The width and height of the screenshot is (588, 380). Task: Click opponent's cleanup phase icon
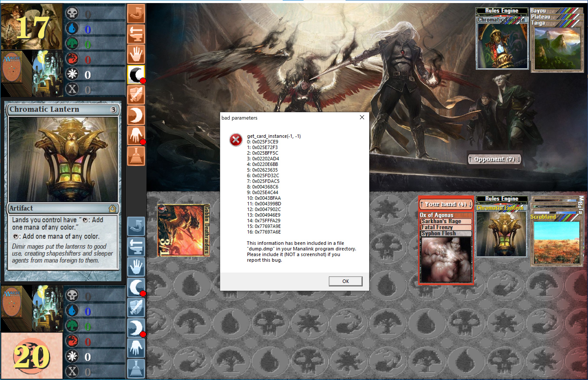[136, 156]
